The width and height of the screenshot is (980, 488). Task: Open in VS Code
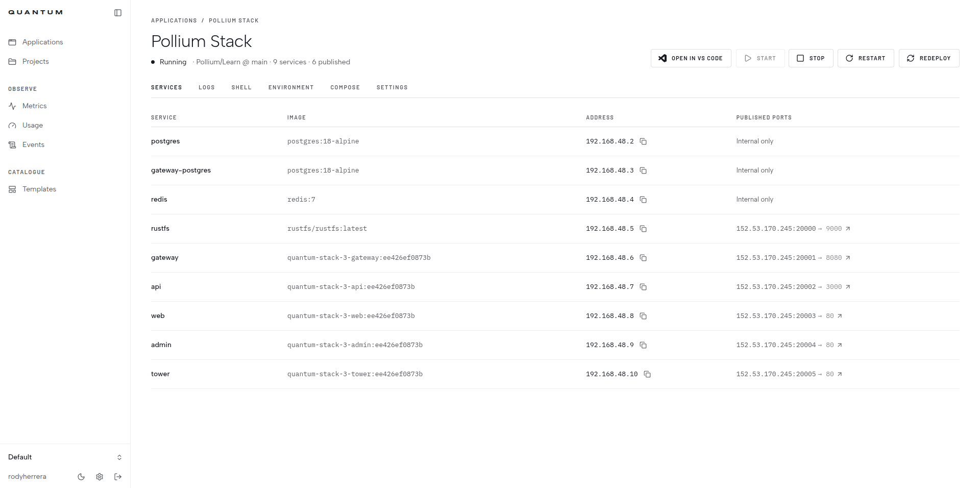(x=691, y=58)
